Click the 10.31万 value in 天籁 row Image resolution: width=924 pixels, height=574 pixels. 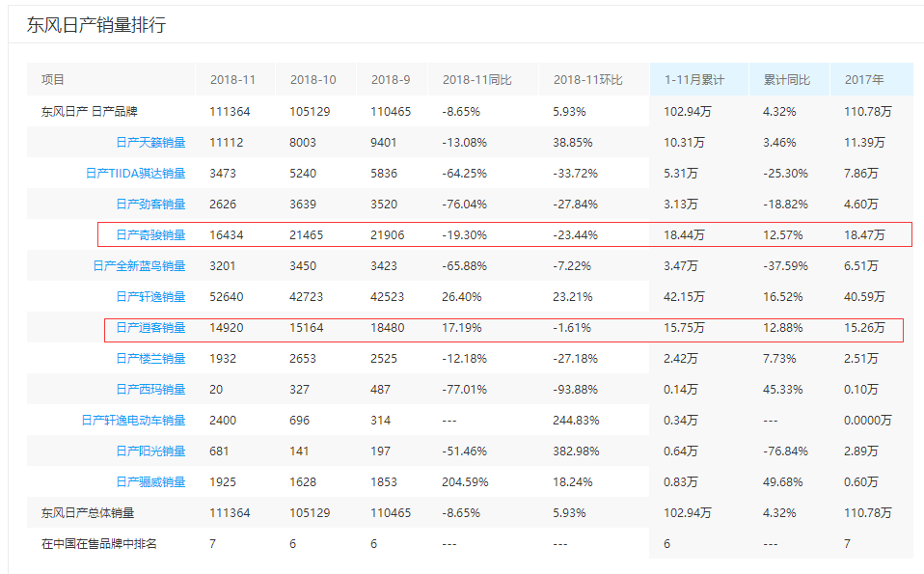tap(684, 143)
